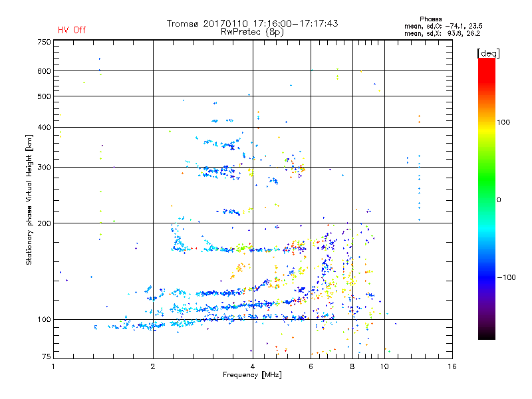Click the y-axis label '200'
The width and height of the screenshot is (532, 399).
[44, 223]
